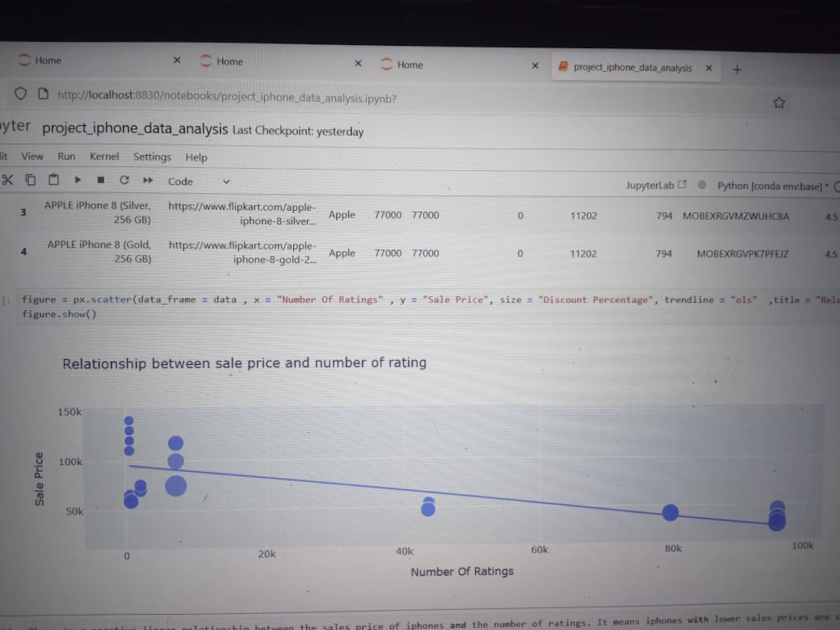Viewport: 840px width, 630px height.
Task: Click row index 4 in the table
Action: coord(24,251)
